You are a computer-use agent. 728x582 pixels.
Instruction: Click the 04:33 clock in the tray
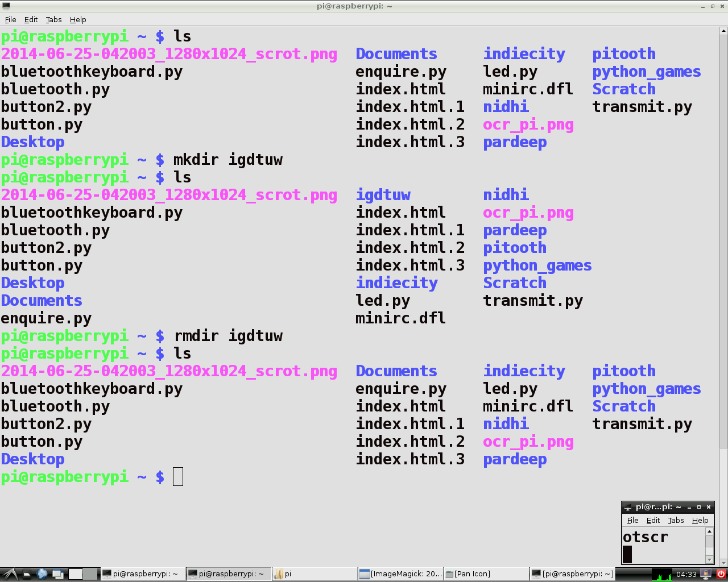(686, 574)
